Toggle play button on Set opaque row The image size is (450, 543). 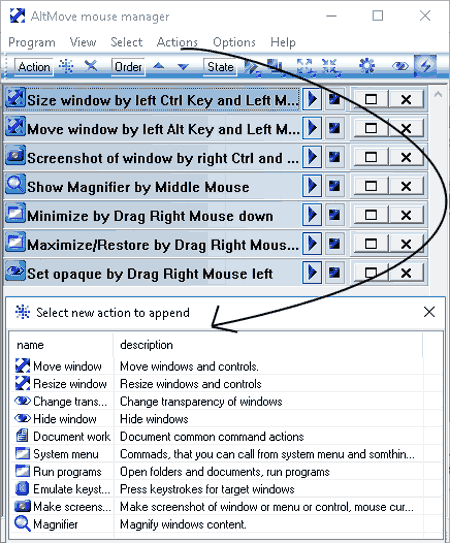(312, 273)
